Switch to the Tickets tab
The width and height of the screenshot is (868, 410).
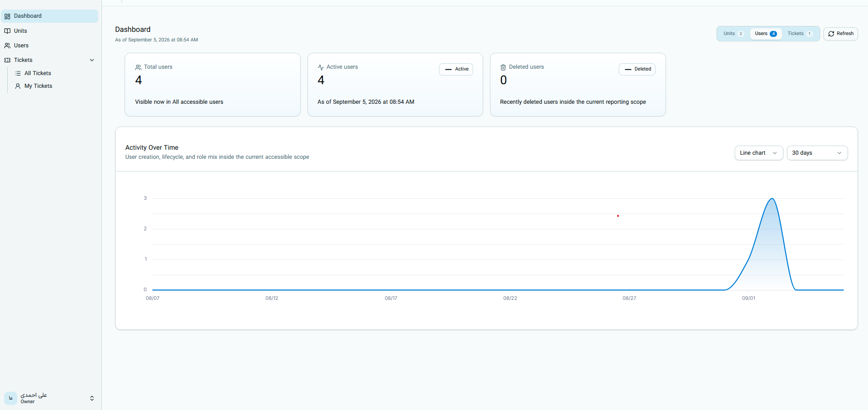(x=800, y=34)
